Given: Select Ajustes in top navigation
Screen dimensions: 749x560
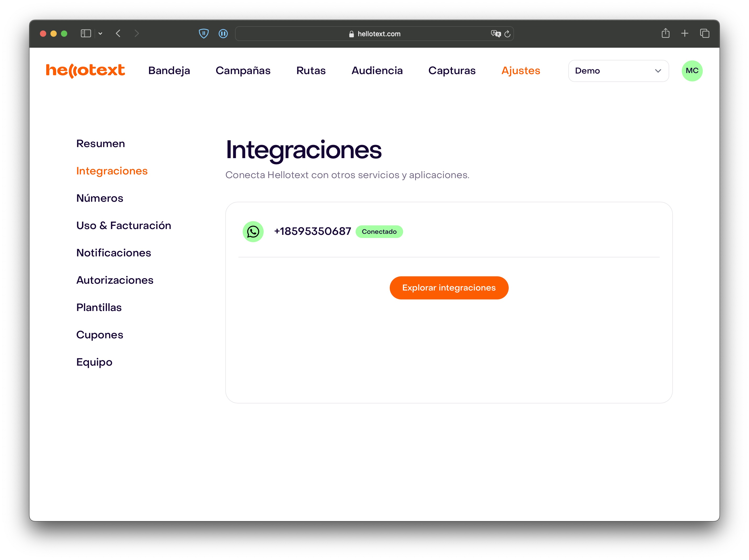Looking at the screenshot, I should pyautogui.click(x=521, y=70).
